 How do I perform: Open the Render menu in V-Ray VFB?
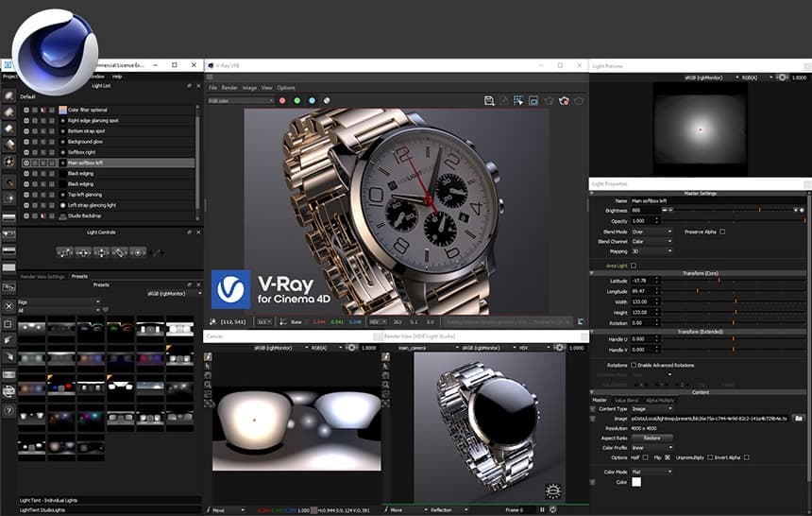pos(229,88)
